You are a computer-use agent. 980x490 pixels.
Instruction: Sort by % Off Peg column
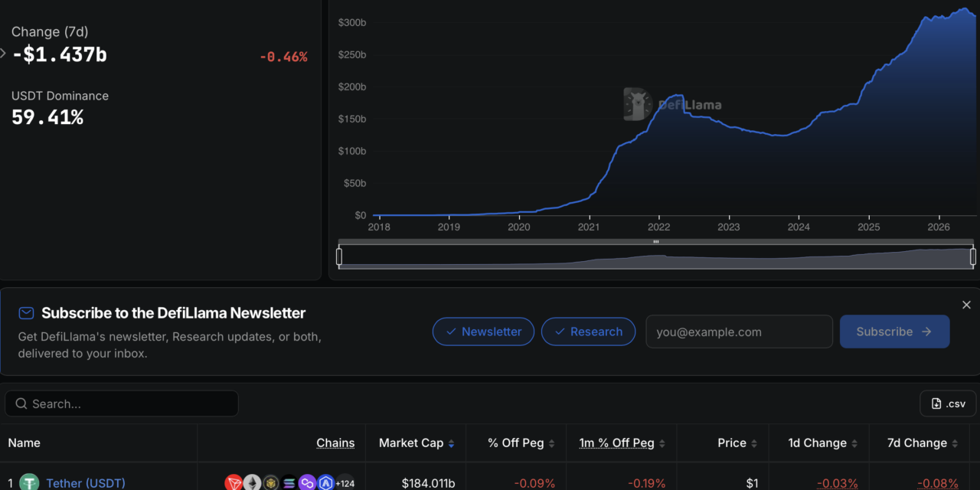[x=521, y=443]
